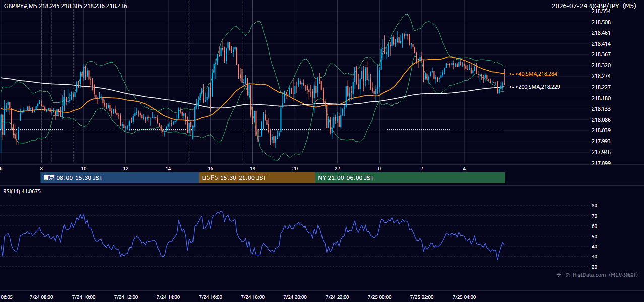This screenshot has width=644, height=302.
Task: Click the "7/24 18:00" time axis label
Action: (x=253, y=297)
